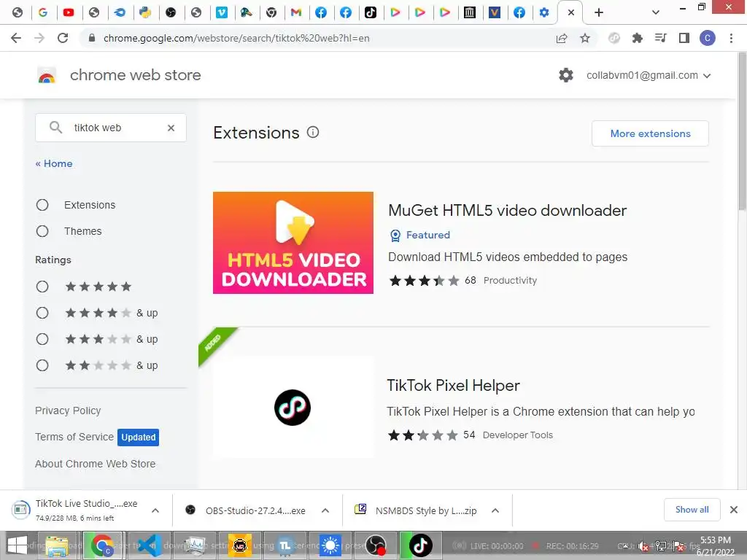Click Show all downloads button
This screenshot has width=747, height=560.
click(x=692, y=510)
